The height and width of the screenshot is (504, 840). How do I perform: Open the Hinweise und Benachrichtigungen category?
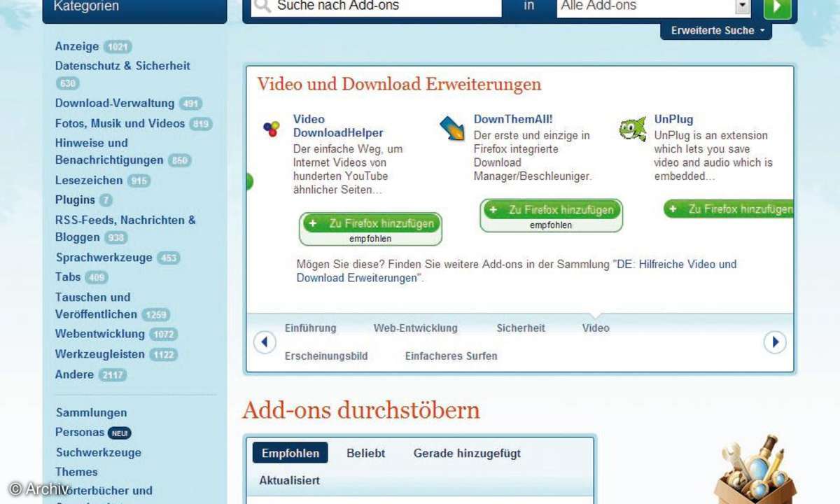(108, 151)
